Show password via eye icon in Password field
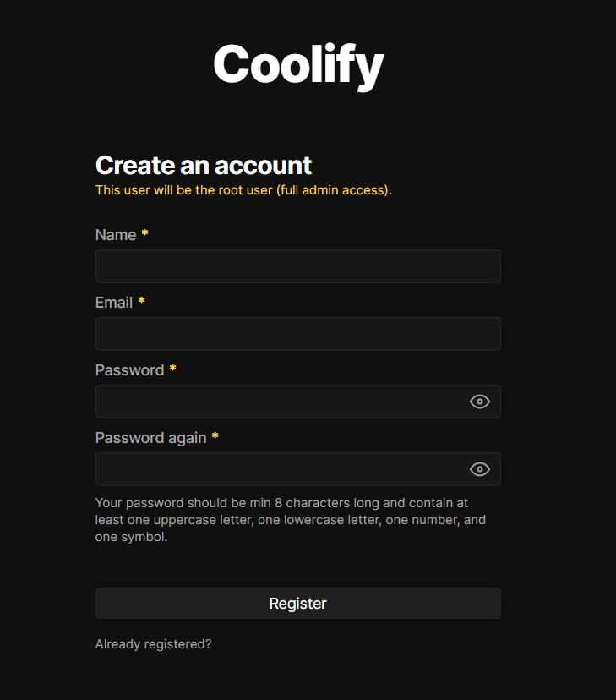This screenshot has height=700, width=616. pyautogui.click(x=480, y=402)
